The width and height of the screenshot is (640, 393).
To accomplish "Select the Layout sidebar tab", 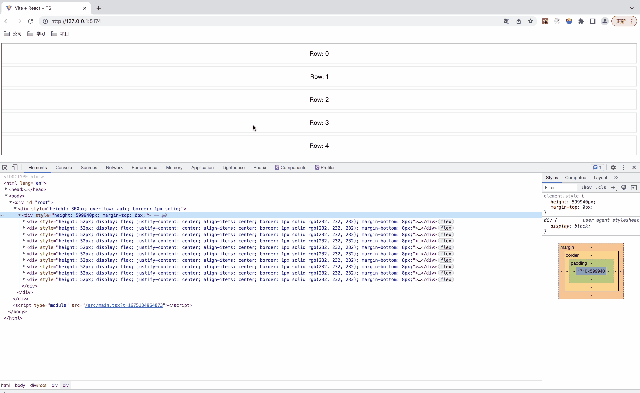I will 600,178.
